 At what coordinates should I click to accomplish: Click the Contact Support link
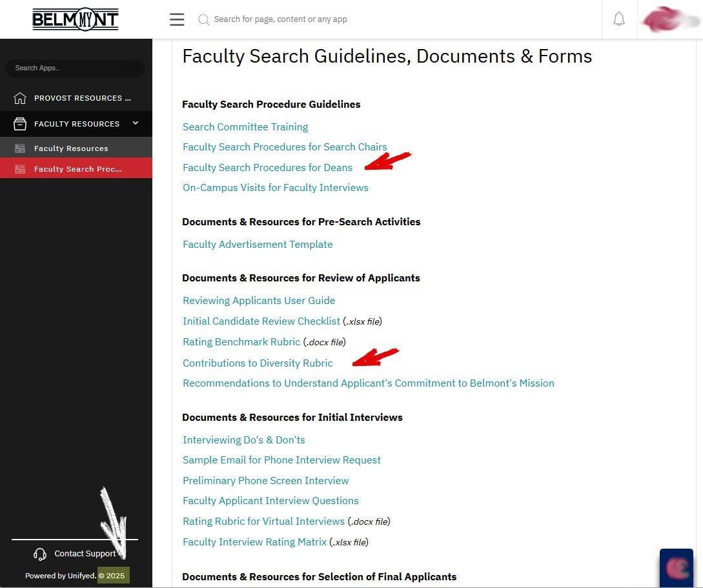click(x=85, y=554)
